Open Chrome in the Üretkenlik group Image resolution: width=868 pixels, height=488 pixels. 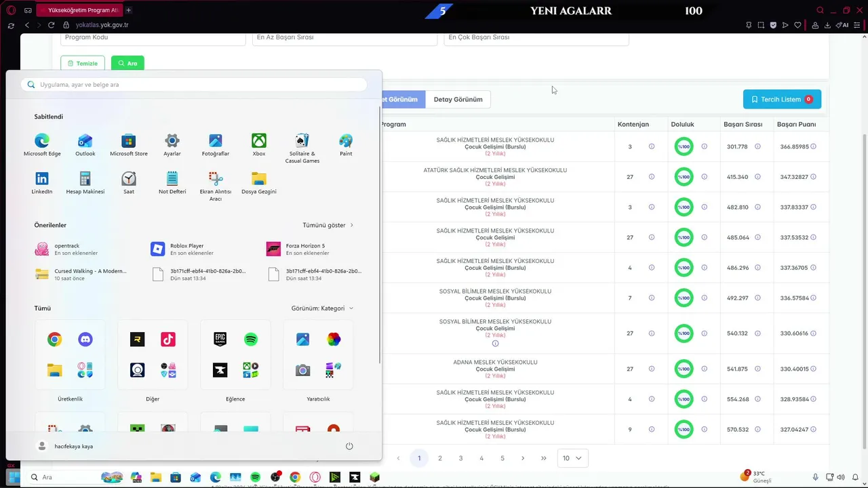coord(54,340)
